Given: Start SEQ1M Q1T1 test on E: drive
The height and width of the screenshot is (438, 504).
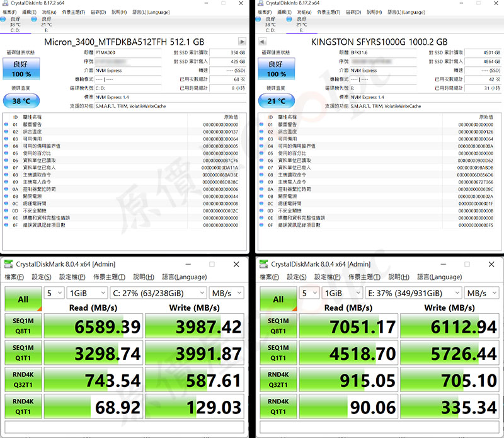Looking at the screenshot, I should tap(278, 353).
